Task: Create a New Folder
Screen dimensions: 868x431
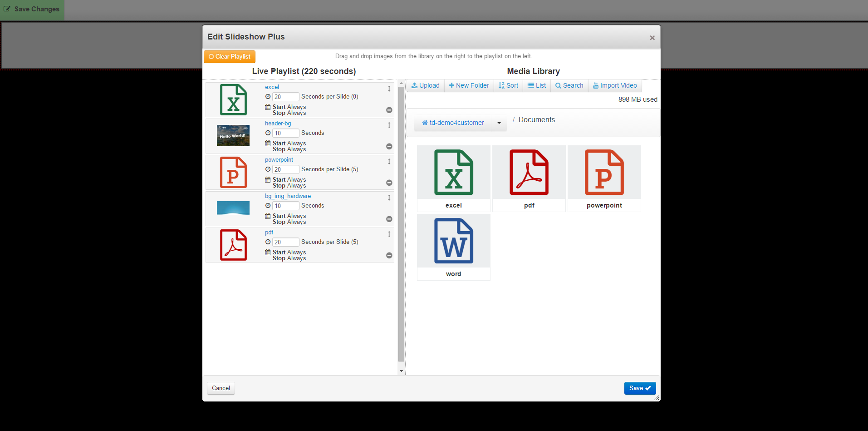Action: 469,85
